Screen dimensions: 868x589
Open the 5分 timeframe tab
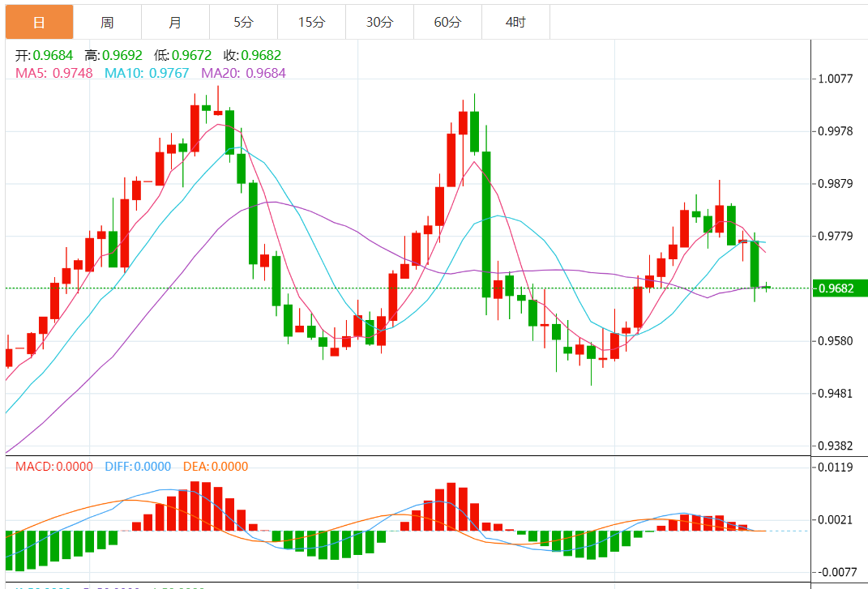pyautogui.click(x=243, y=22)
